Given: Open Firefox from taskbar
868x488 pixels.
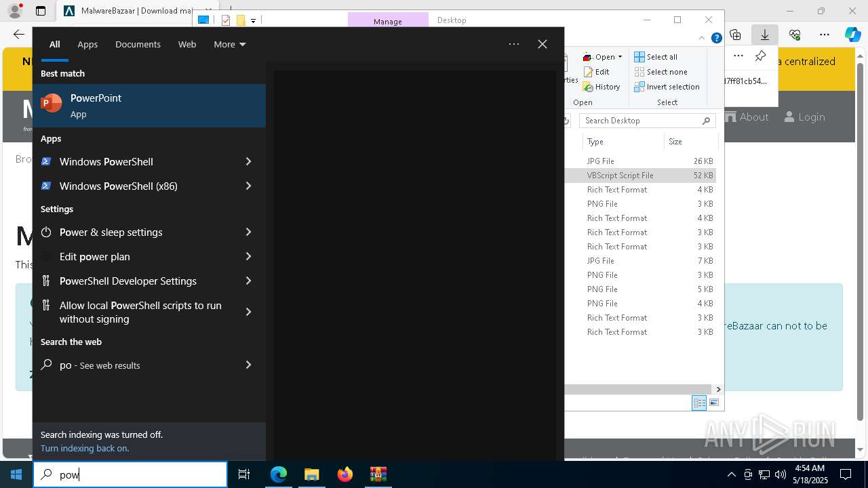Looking at the screenshot, I should 345,474.
